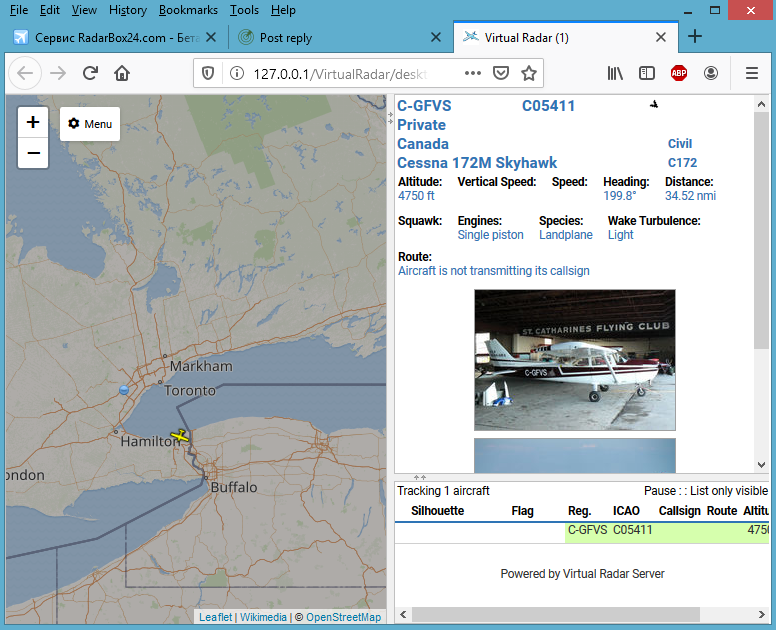
Task: Sort list by Reg. column
Action: click(580, 511)
